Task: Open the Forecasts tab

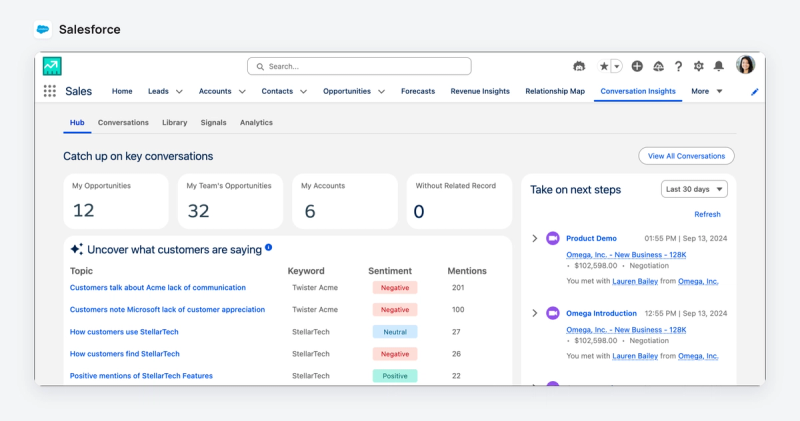Action: click(418, 91)
